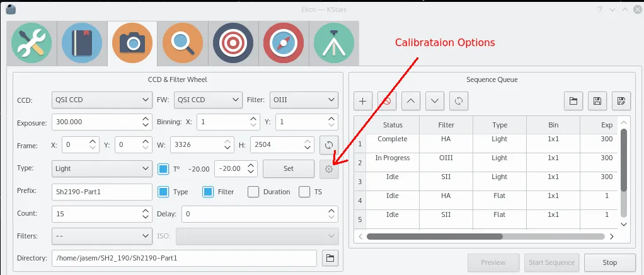Screen dimensions: 644x275
Task: Disable the Type prefix checkbox
Action: (163, 192)
